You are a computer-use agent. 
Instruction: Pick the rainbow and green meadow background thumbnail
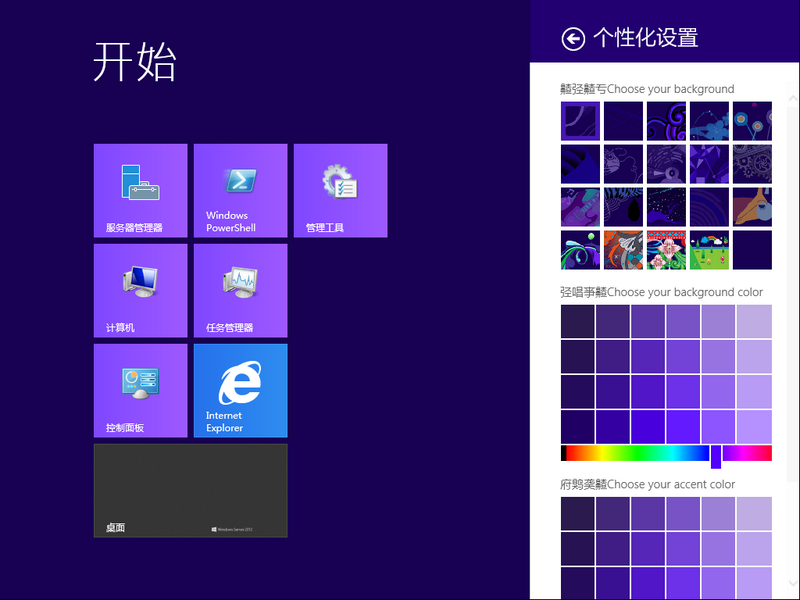click(709, 249)
